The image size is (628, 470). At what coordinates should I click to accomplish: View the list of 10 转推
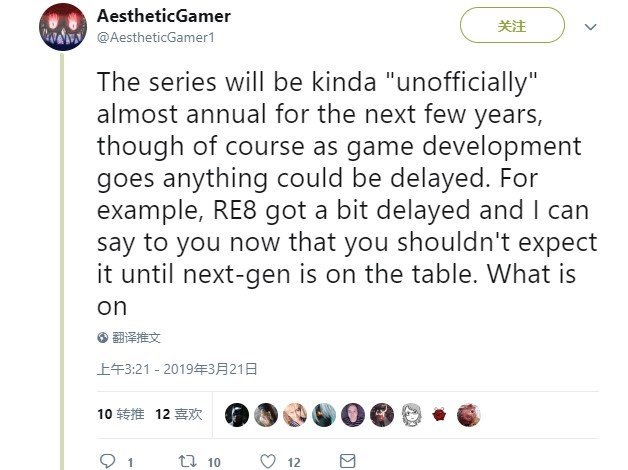click(x=121, y=414)
